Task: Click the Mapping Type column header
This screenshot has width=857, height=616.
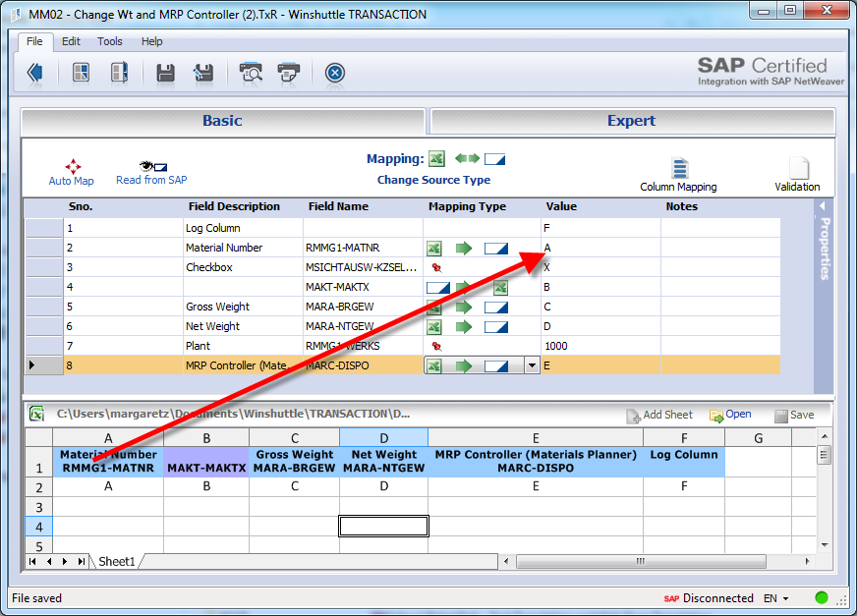Action: click(x=467, y=206)
